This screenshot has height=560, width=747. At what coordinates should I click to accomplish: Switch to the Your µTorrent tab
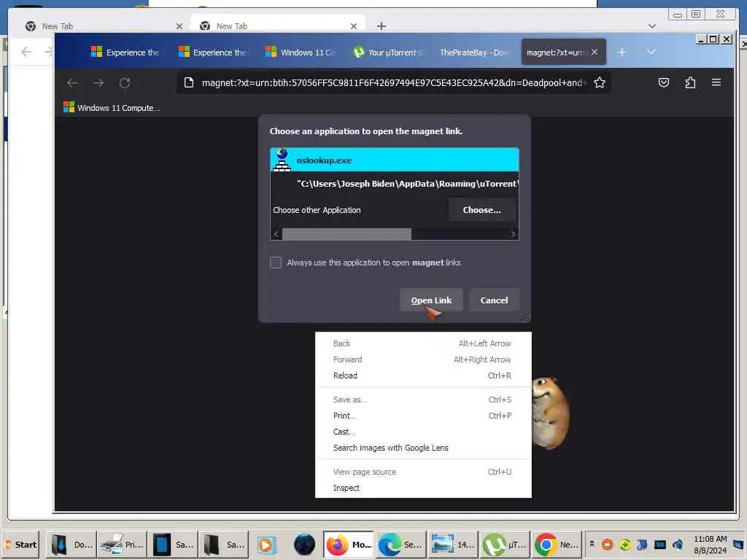(388, 52)
